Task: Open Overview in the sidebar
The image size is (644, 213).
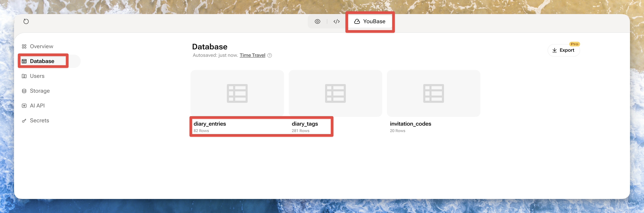Action: pos(41,46)
